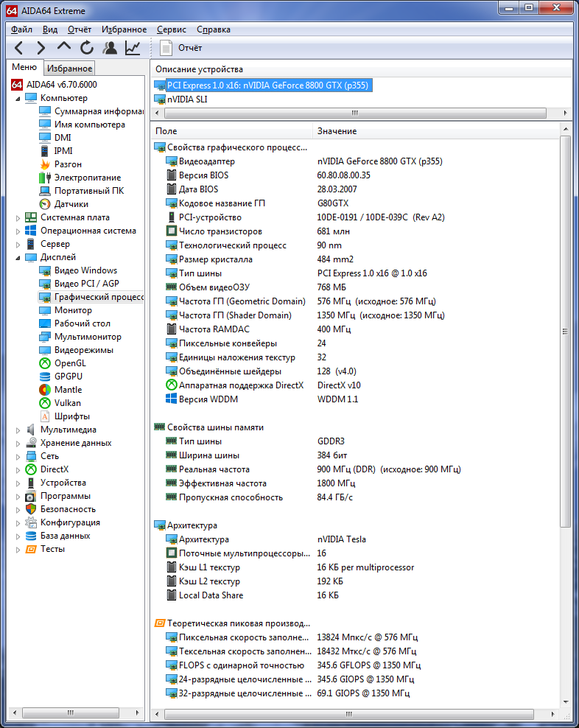Click the Forward arrow toolbar icon
Image resolution: width=579 pixels, height=728 pixels.
click(x=41, y=48)
